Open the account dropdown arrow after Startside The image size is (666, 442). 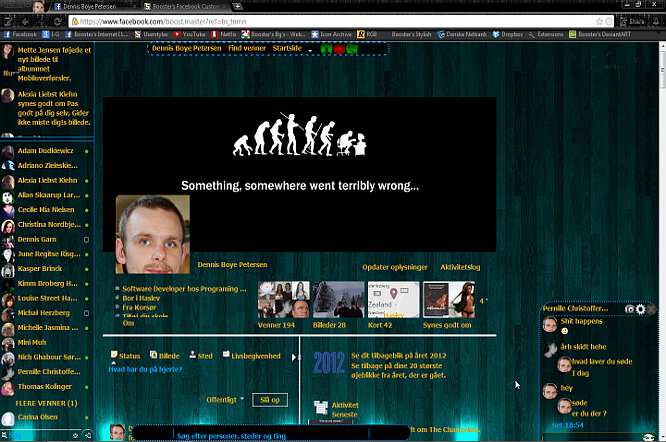pos(310,50)
